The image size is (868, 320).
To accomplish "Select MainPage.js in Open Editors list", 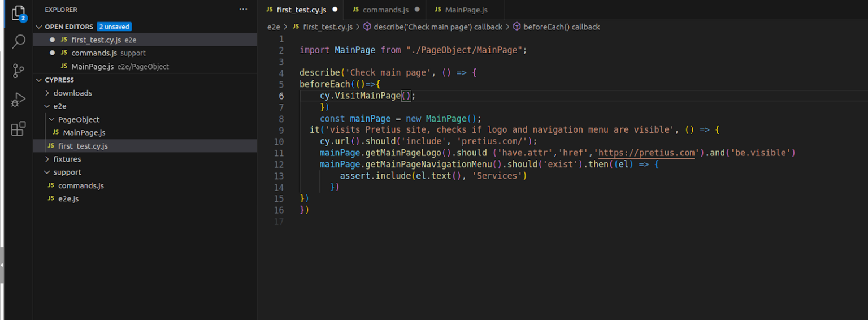I will pyautogui.click(x=145, y=66).
